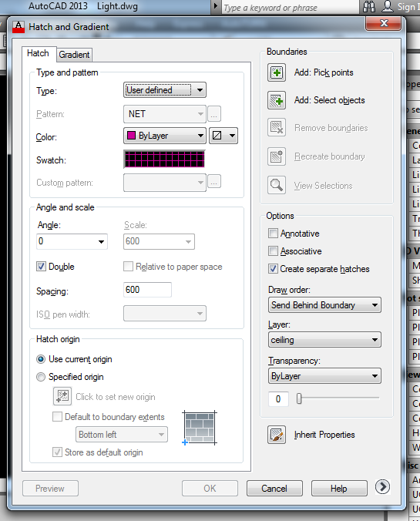Click the AutoCAD logo in dialog title
The width and height of the screenshot is (420, 521).
click(x=18, y=26)
